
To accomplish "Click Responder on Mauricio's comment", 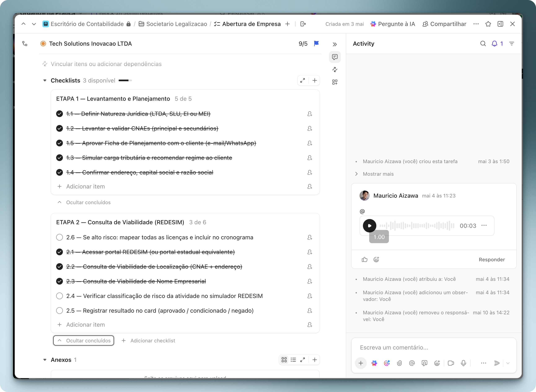I will coord(492,260).
